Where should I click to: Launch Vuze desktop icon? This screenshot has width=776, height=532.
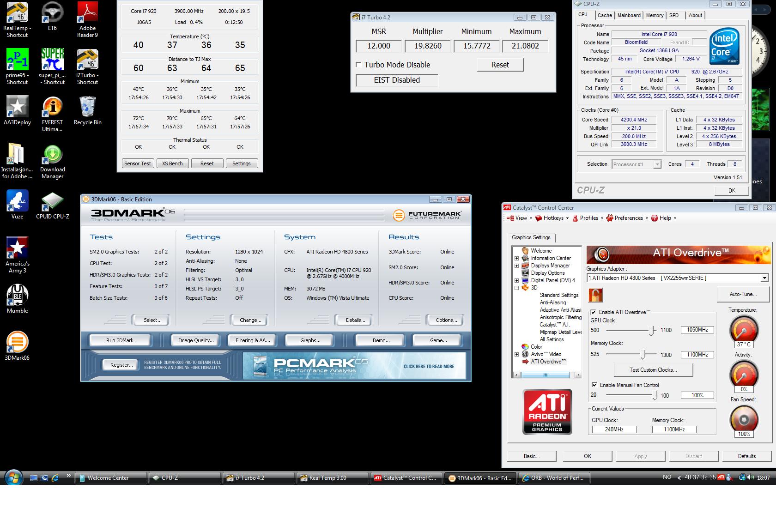point(17,205)
